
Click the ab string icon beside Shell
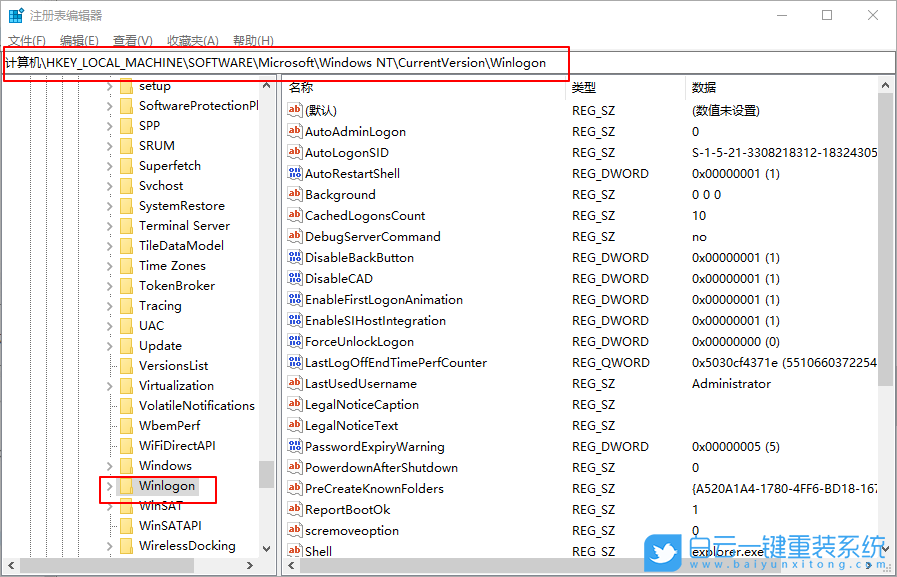(x=294, y=550)
